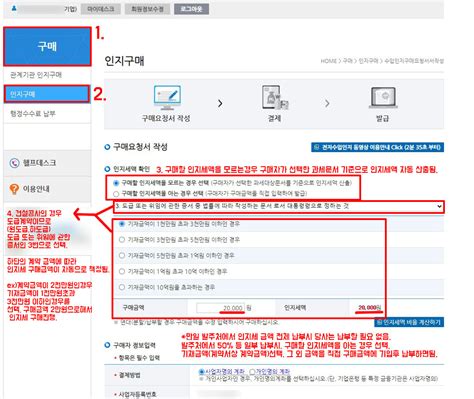
Task: Click the 발급 step icon
Action: tap(383, 97)
